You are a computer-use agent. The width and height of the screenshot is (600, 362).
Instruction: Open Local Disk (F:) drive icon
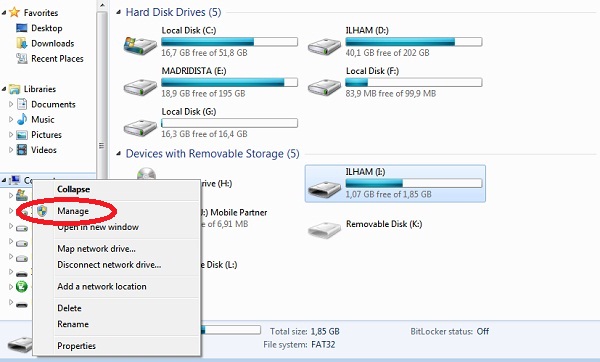click(x=324, y=87)
